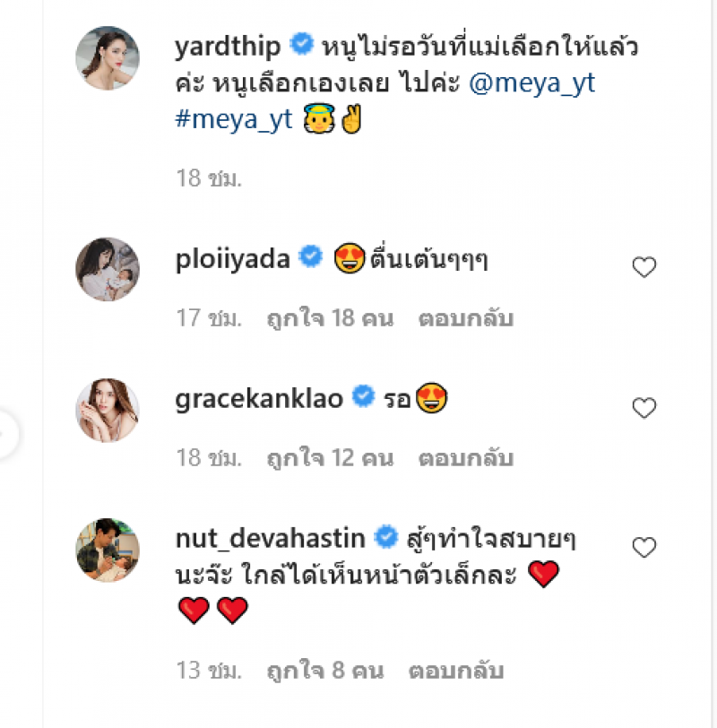Like gracekanklao's comment with heart icon
Screen dimensions: 717x728
tap(644, 408)
